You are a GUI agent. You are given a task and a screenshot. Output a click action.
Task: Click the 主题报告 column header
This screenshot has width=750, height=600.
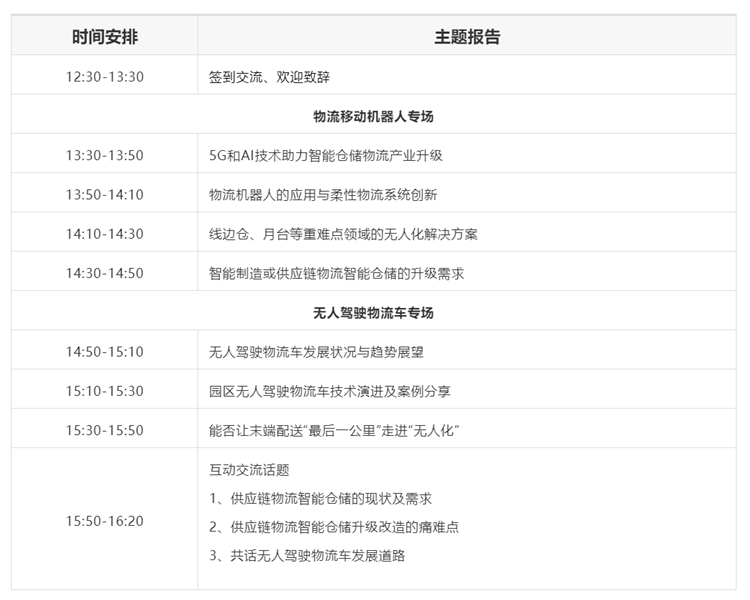[x=467, y=37]
